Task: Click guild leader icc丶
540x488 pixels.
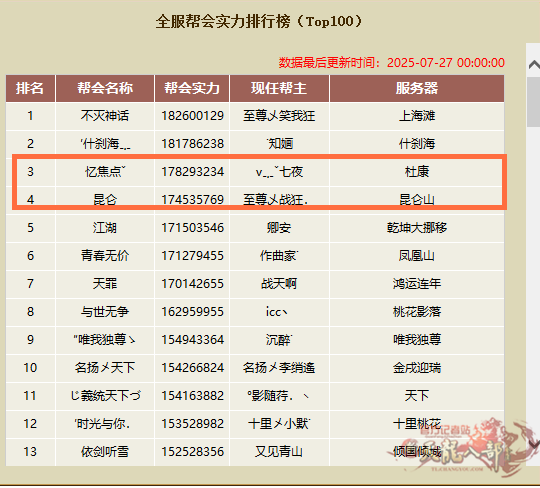Action: point(277,312)
